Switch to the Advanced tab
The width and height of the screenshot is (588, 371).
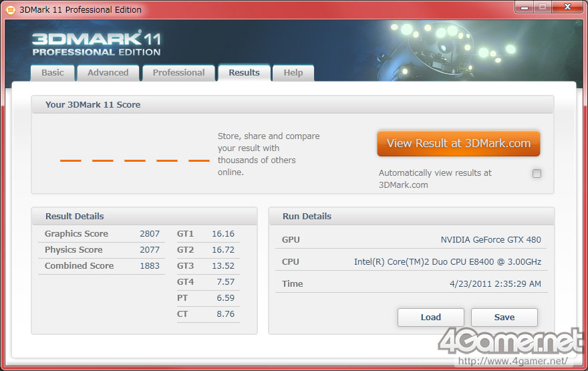click(x=108, y=73)
